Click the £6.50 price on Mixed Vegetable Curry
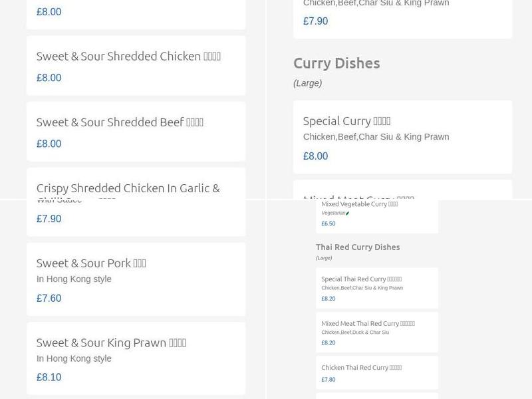Viewport: 532px width, 399px height. point(328,223)
